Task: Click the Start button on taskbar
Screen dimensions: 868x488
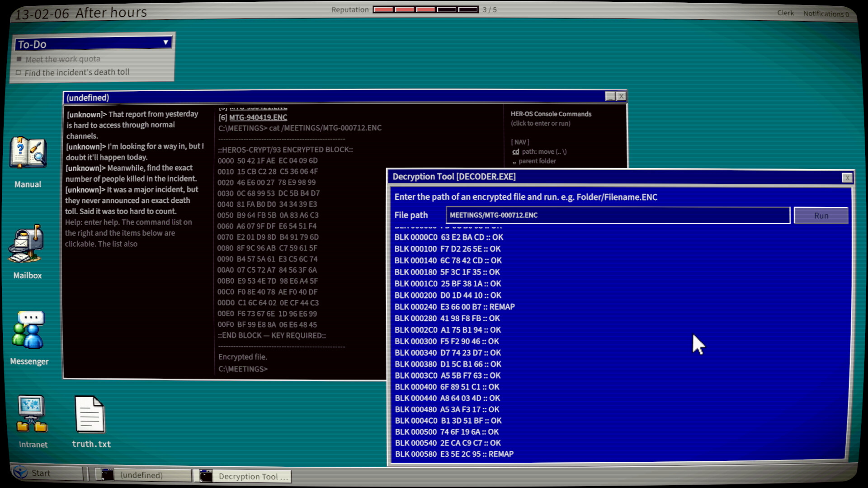Action: 47,473
